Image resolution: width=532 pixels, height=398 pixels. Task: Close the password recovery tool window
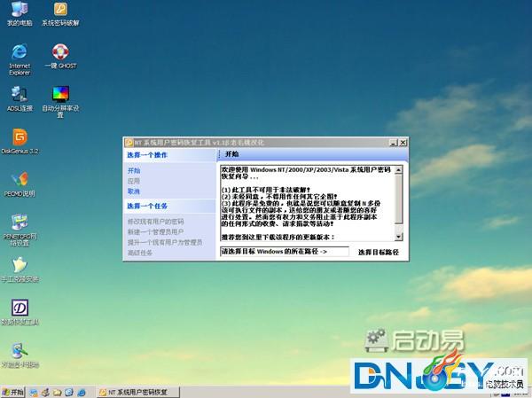click(403, 143)
